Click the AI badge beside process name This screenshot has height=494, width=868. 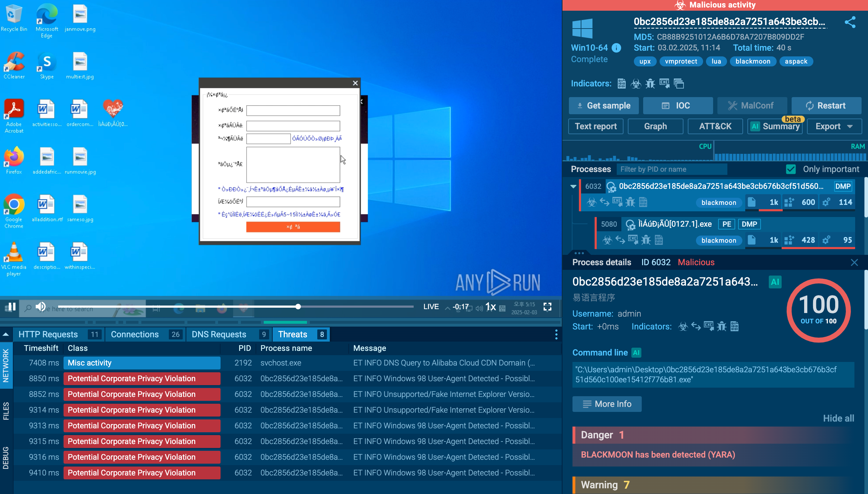(775, 282)
